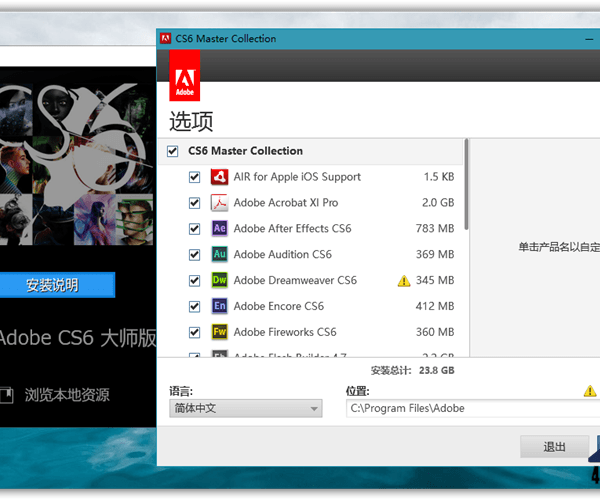Image resolution: width=600 pixels, height=500 pixels.
Task: Disable the Adobe Audition CS6 checkbox
Action: point(195,255)
